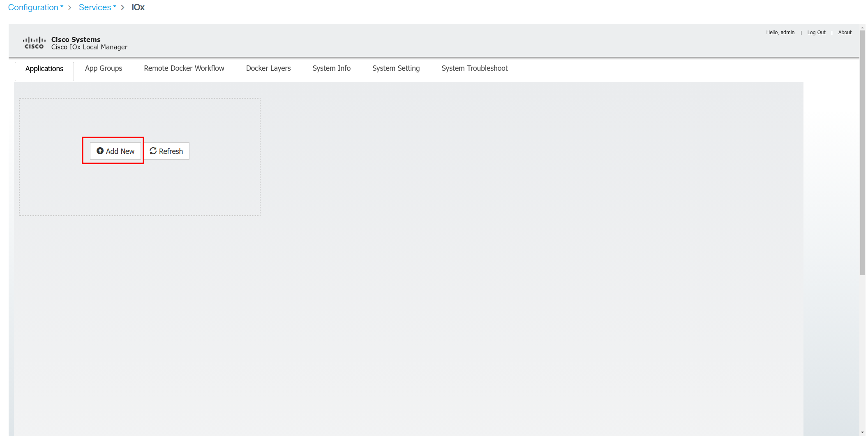
Task: Expand the Services breadcrumb dropdown
Action: point(97,7)
